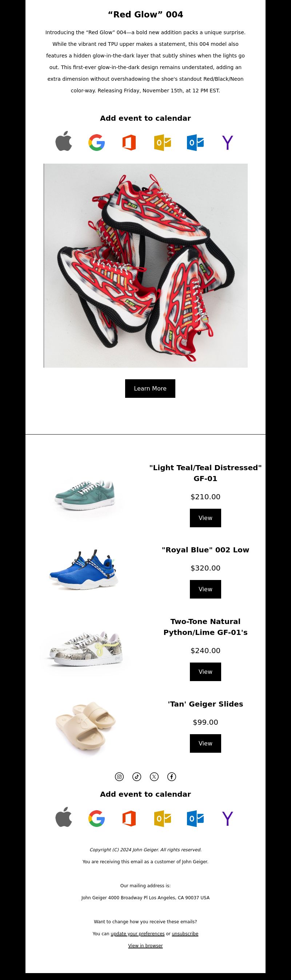Click the Learn More button
This screenshot has height=980, width=291.
tap(150, 388)
